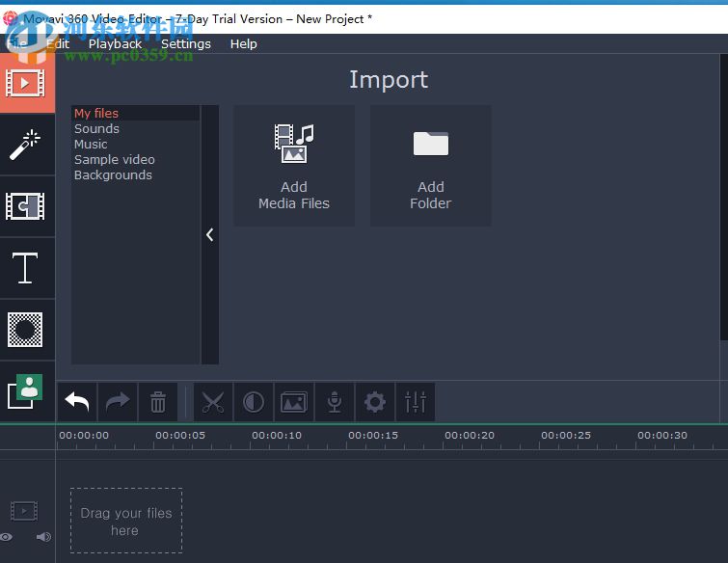Open the Picture in picture tab
Viewport: 728px width, 563px height.
pyautogui.click(x=25, y=391)
